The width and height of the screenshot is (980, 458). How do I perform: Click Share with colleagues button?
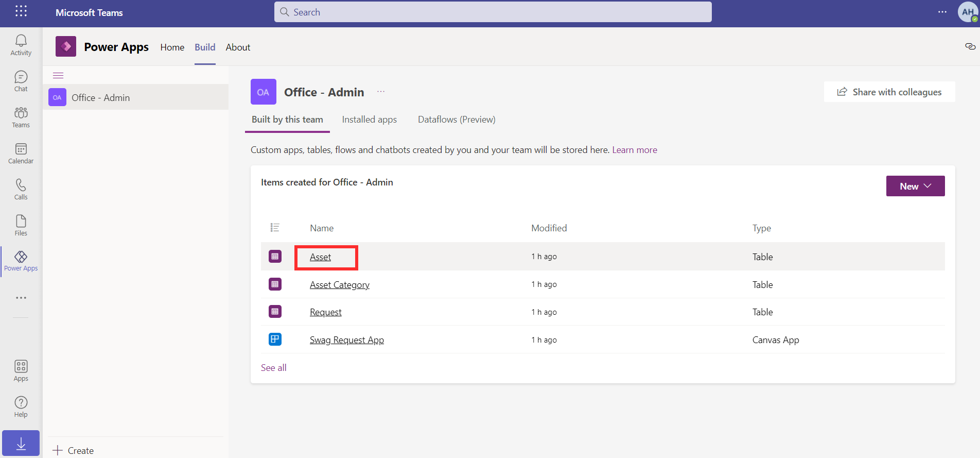[x=889, y=92]
